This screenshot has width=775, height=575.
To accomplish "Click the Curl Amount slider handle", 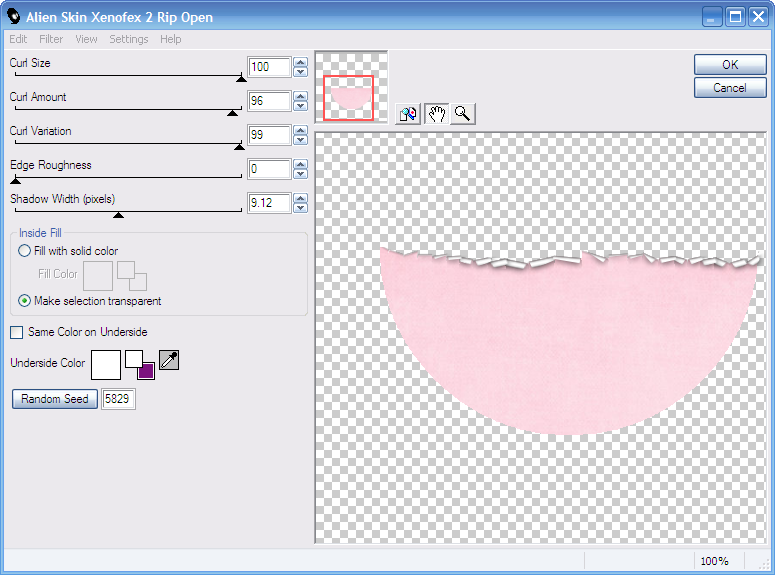I will pyautogui.click(x=232, y=112).
